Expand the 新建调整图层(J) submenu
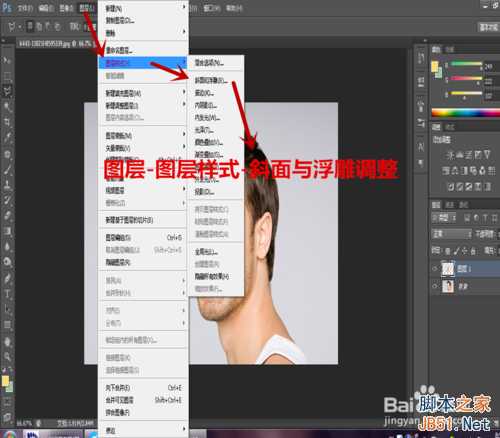Screen dimensions: 500x438 coord(143,105)
